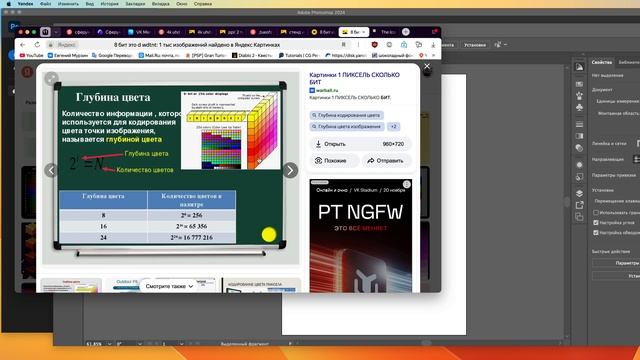The height and width of the screenshot is (360, 640).
Task: Click the Похожие button
Action: point(335,161)
